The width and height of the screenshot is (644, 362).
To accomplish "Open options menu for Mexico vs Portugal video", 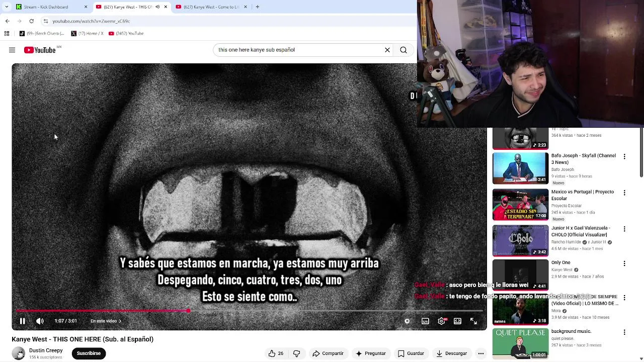I will point(624,193).
